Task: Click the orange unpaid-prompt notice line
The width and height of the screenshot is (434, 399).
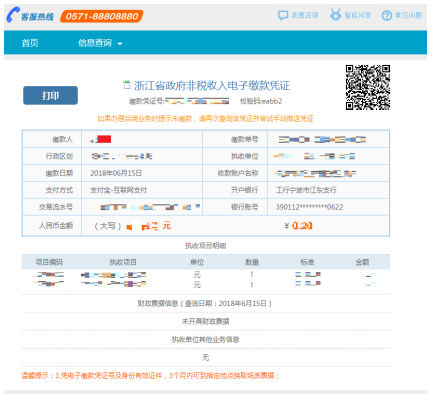Action: click(205, 119)
